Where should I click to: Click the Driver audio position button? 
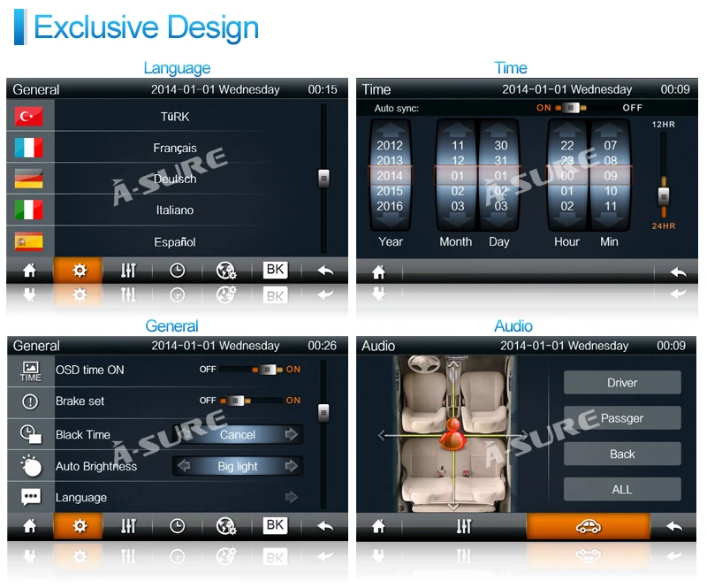[x=622, y=383]
